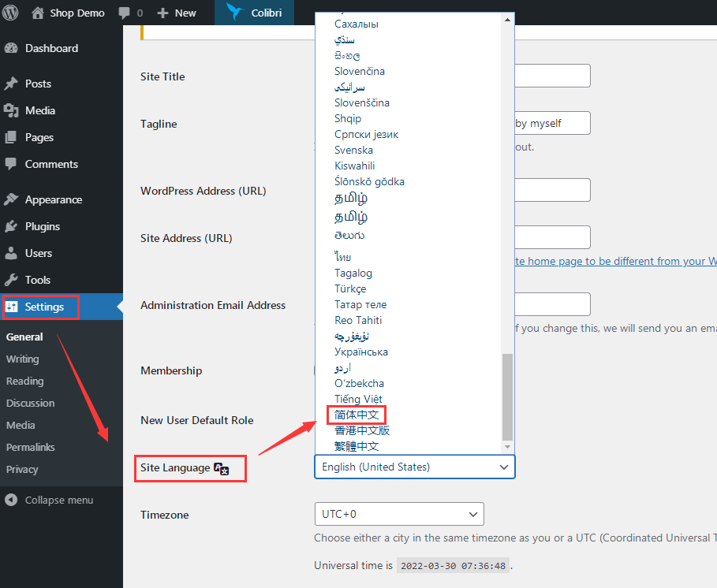Select Сахалыы language option
Screen dimensions: 717x588
357,24
